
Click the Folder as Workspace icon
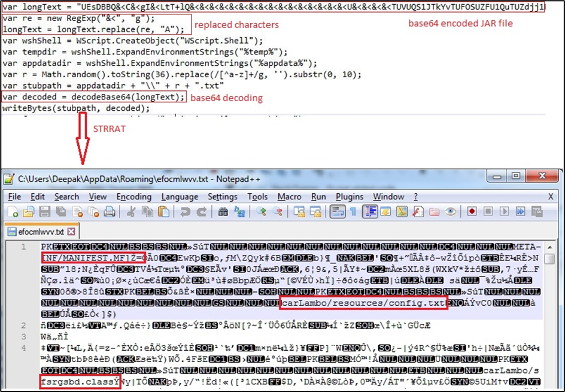(434, 211)
